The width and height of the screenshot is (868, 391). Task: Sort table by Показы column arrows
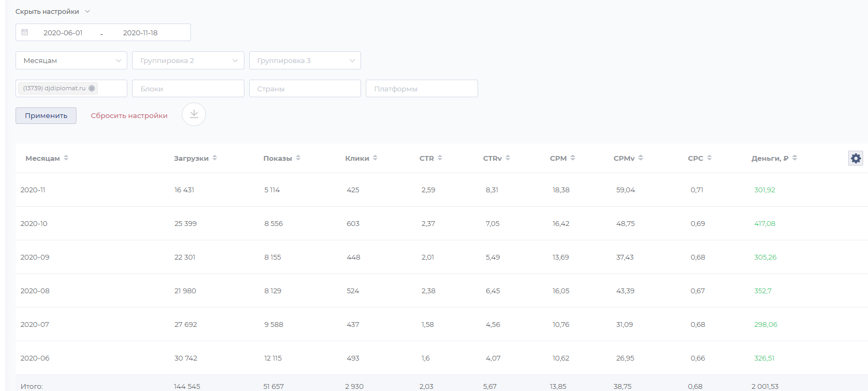coord(298,158)
